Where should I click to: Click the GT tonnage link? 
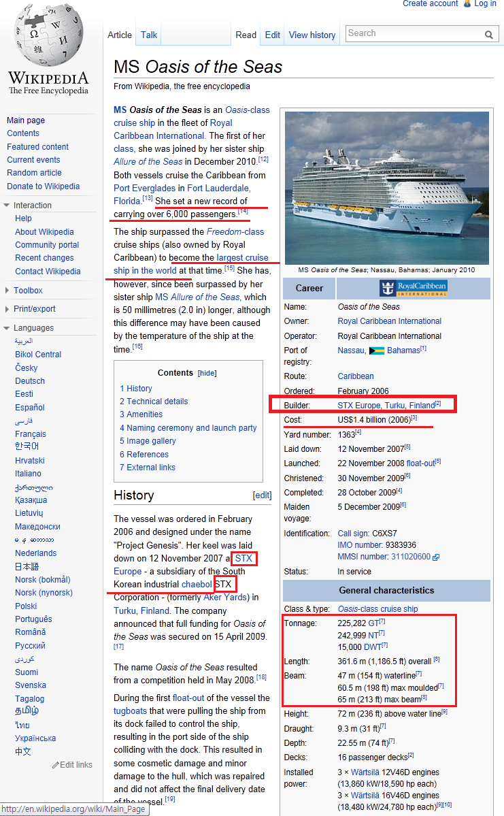coord(373,623)
